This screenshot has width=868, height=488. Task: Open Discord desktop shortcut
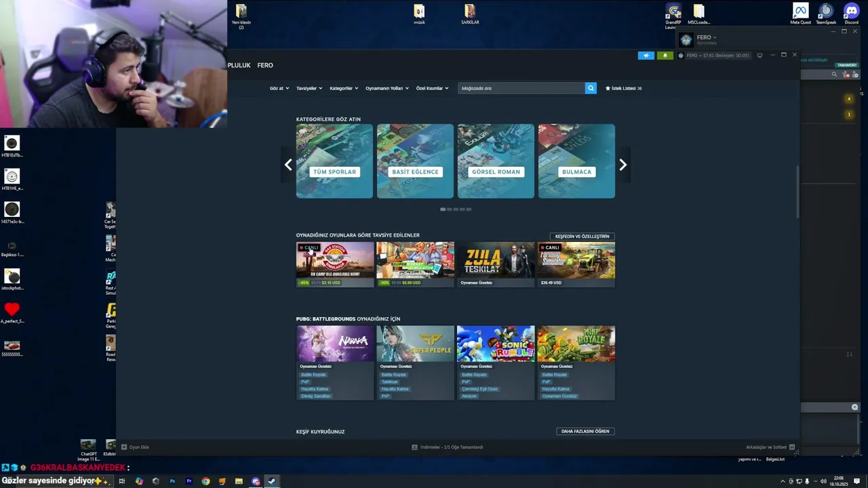click(851, 14)
